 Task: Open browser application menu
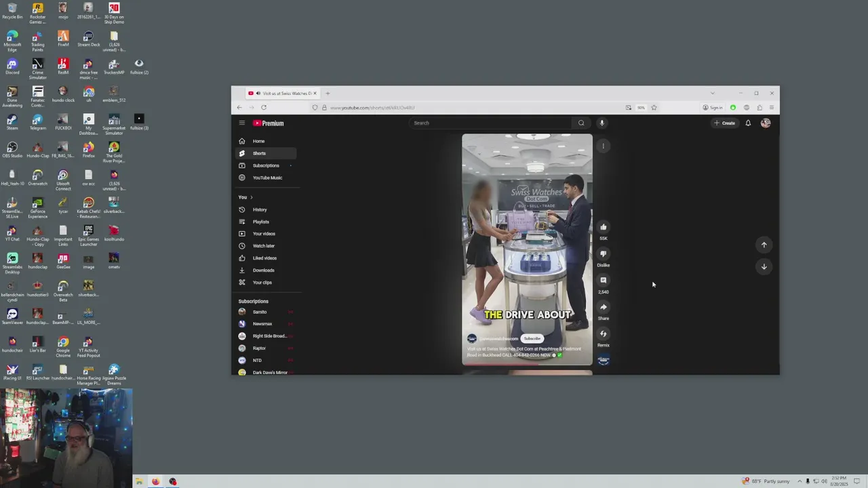pos(771,108)
